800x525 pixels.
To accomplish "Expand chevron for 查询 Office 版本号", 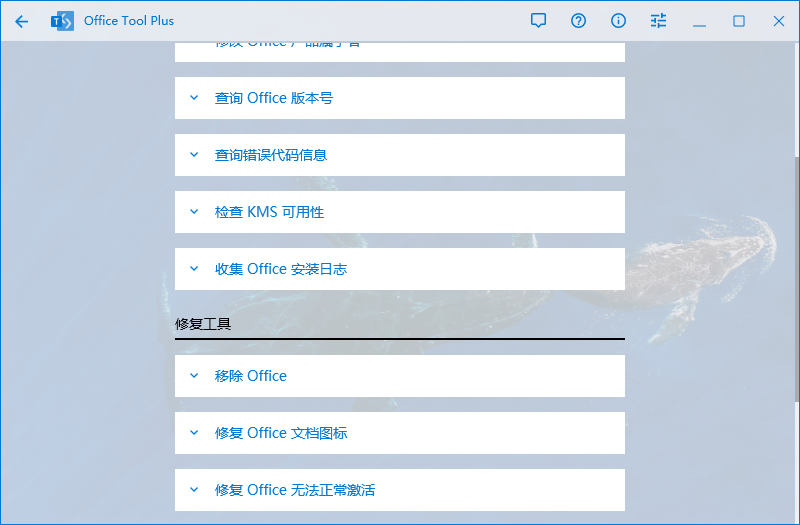I will click(x=194, y=97).
